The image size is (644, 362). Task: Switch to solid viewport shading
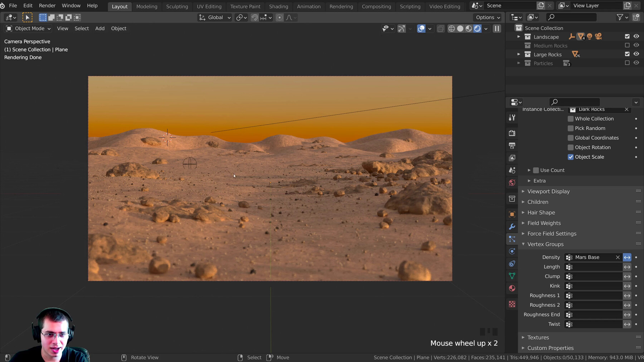pyautogui.click(x=460, y=29)
